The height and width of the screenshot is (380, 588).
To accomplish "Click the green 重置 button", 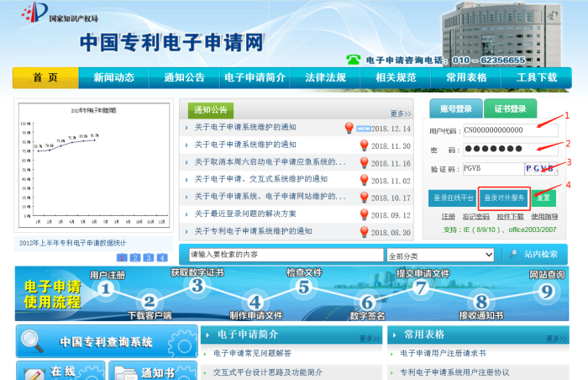I will pyautogui.click(x=543, y=198).
